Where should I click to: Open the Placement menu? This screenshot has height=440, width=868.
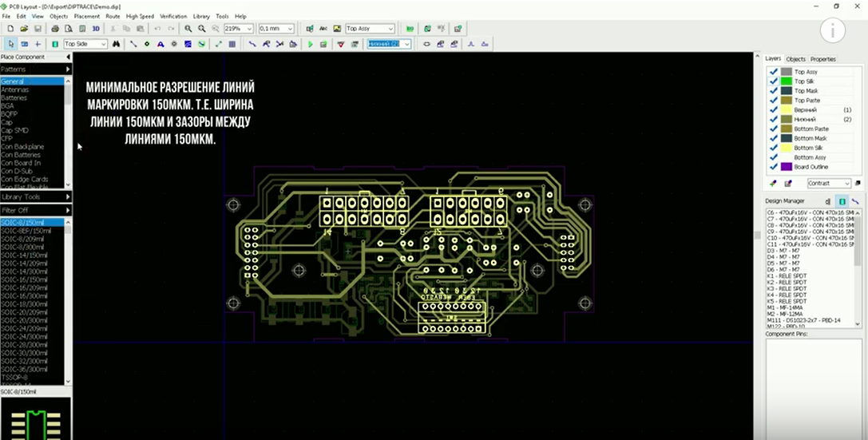[87, 17]
